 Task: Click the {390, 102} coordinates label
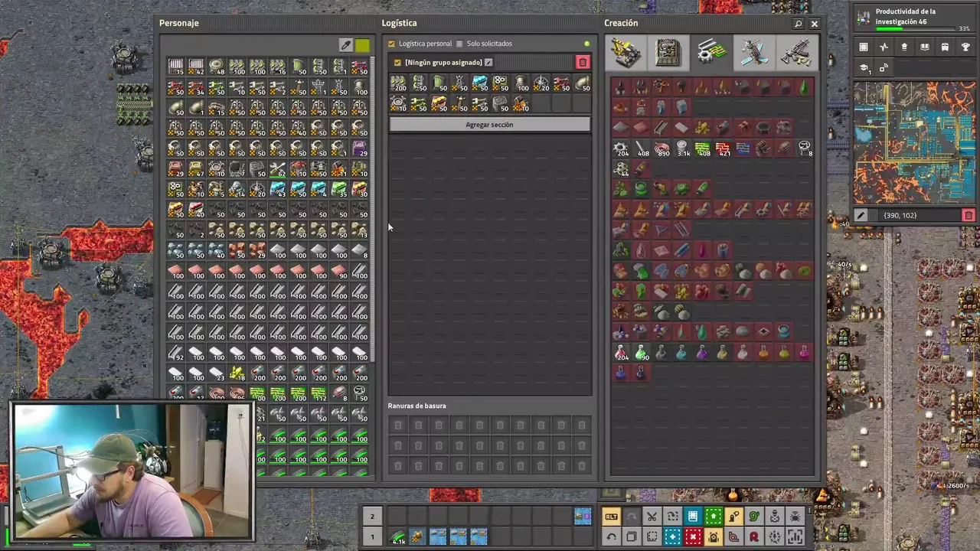coord(900,216)
